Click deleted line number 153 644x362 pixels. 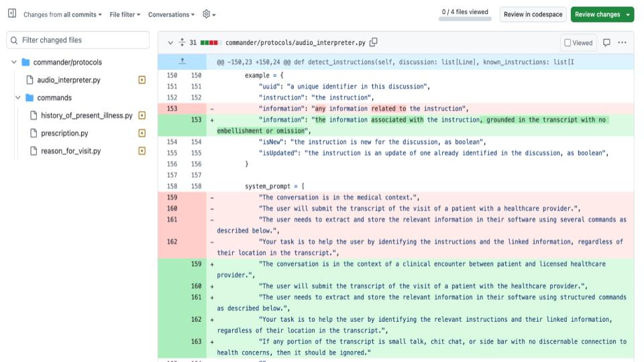click(x=172, y=109)
